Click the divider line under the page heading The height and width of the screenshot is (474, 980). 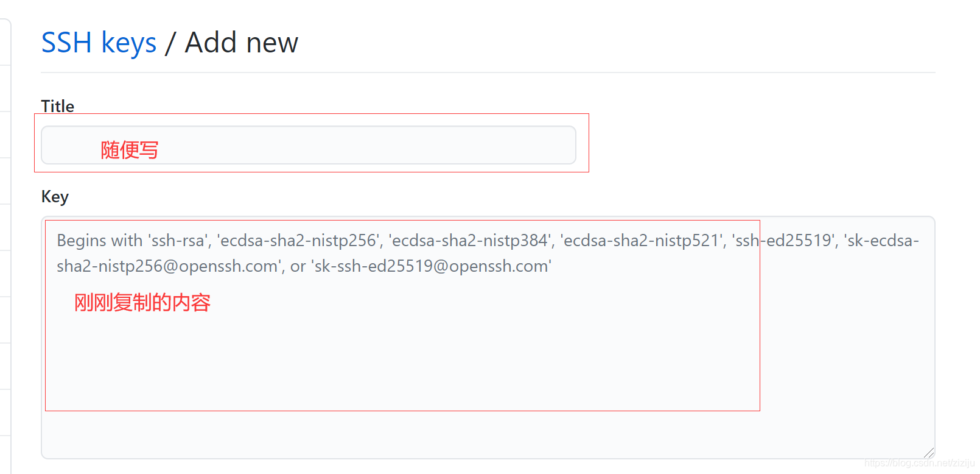[x=487, y=71]
